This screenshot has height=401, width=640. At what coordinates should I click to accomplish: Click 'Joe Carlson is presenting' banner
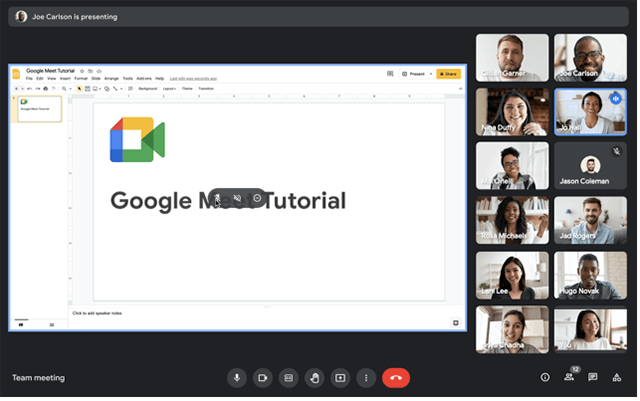[318, 17]
